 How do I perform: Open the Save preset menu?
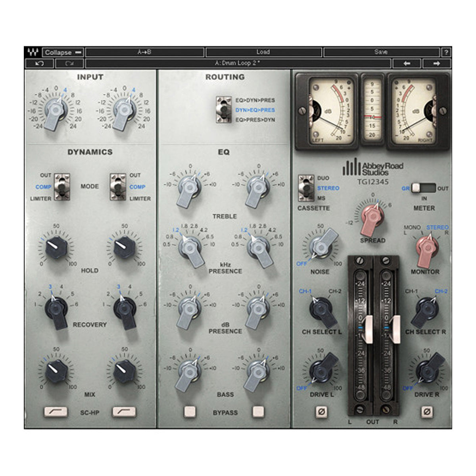coord(381,51)
